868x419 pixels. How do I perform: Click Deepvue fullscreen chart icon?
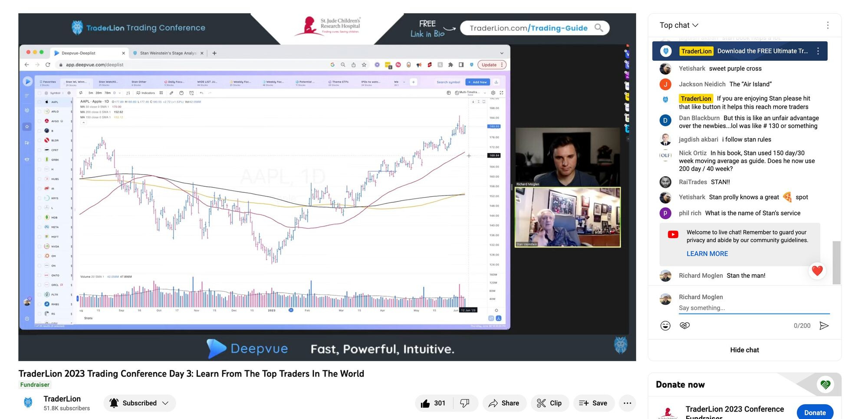tap(501, 93)
